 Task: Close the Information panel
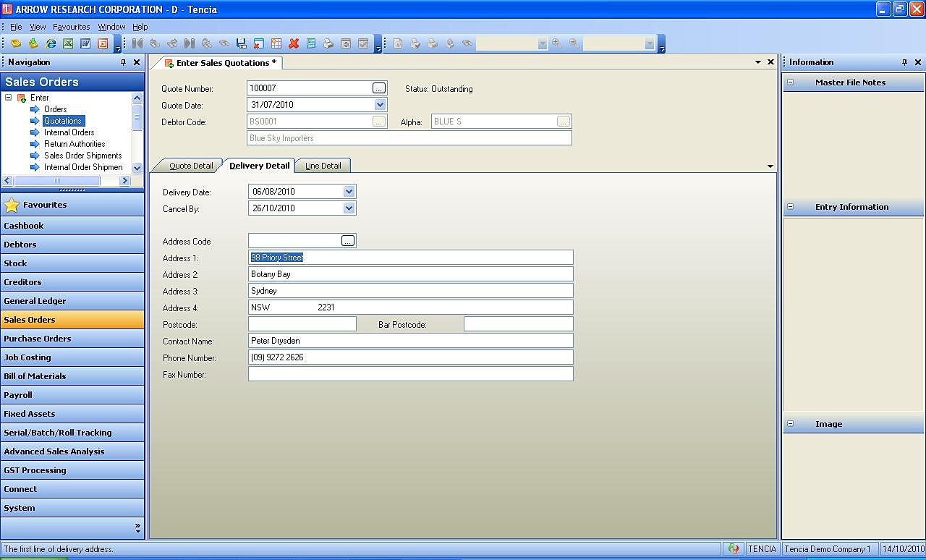pyautogui.click(x=918, y=62)
